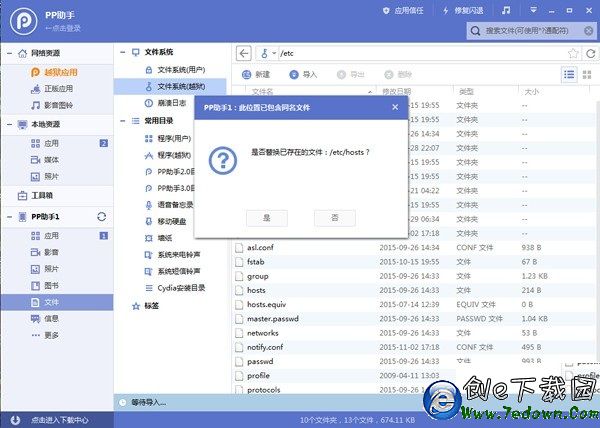Collapse the 网络资源 section

9,53
